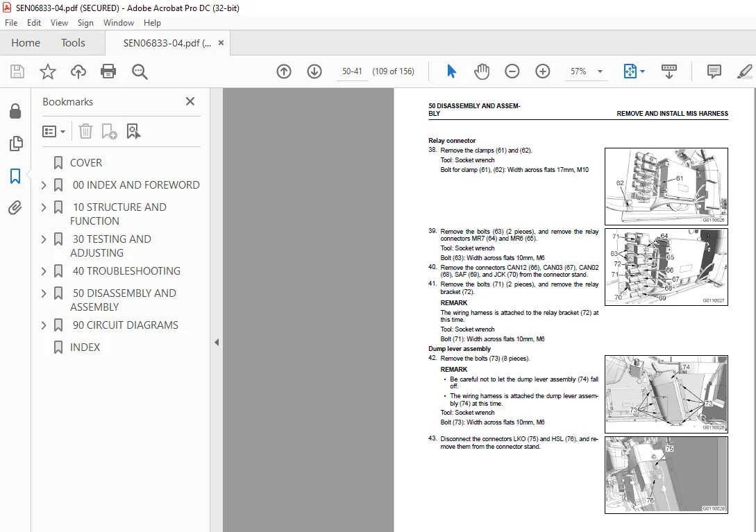The height and width of the screenshot is (532, 756).
Task: Activate the hand pan tool
Action: (x=482, y=72)
